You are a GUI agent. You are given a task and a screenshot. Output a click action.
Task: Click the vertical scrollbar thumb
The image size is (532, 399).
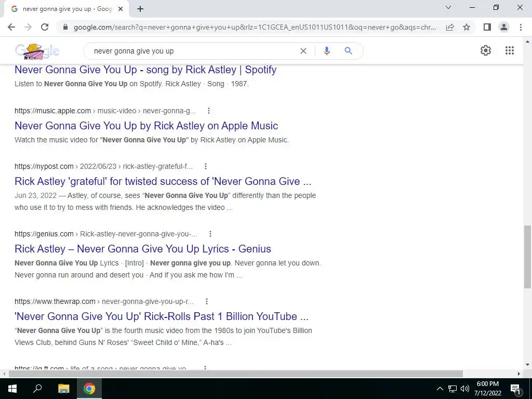coord(528,257)
